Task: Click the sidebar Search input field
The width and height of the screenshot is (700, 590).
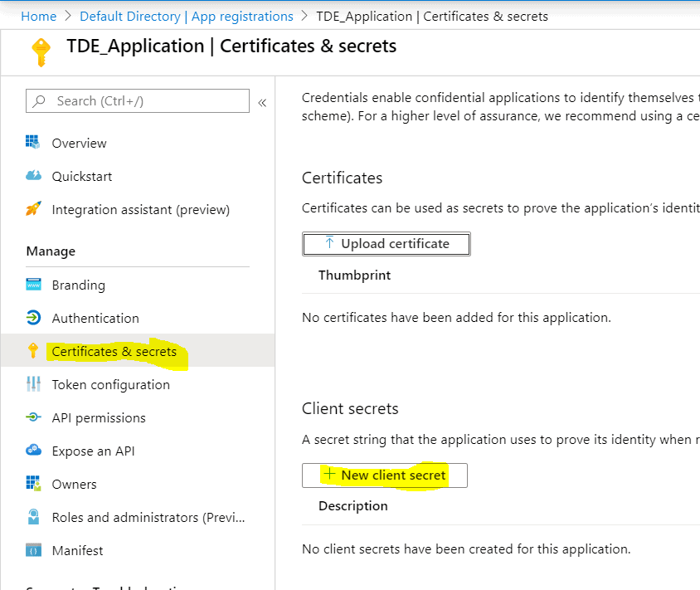Action: pos(138,101)
